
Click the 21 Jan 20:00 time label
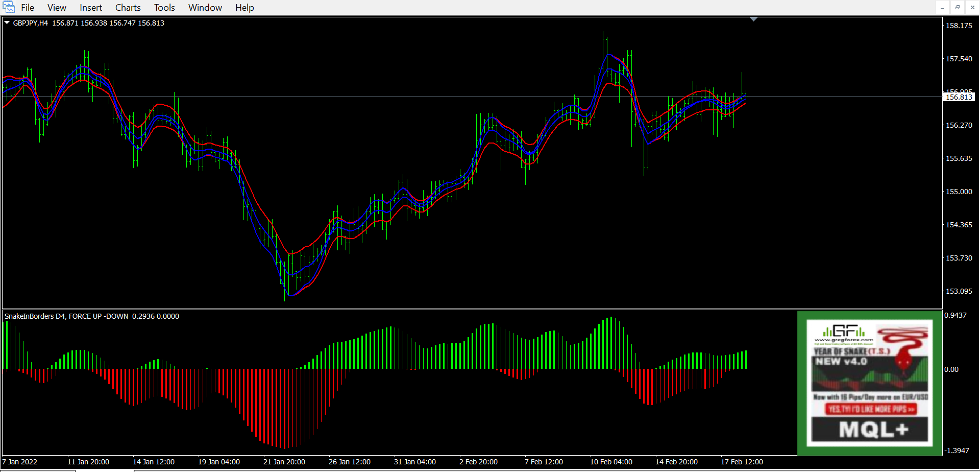284,462
